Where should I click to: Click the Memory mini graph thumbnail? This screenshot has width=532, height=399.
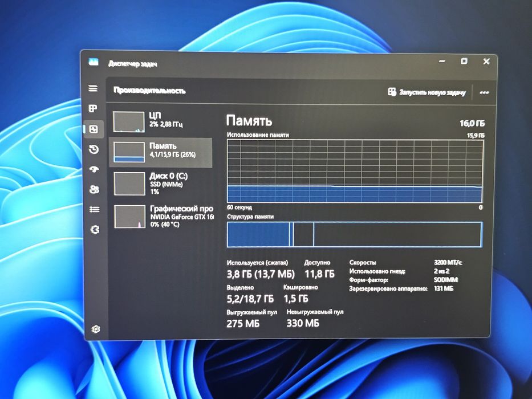[x=129, y=152]
